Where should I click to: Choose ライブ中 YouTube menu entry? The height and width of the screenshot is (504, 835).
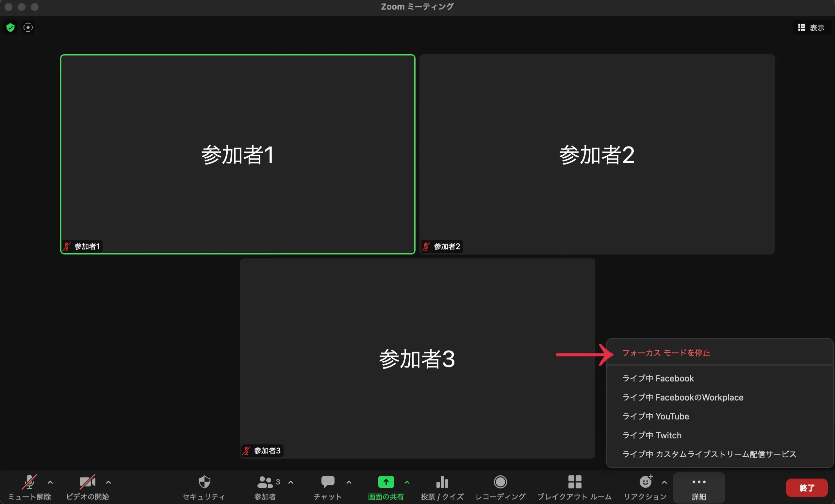[x=656, y=416]
